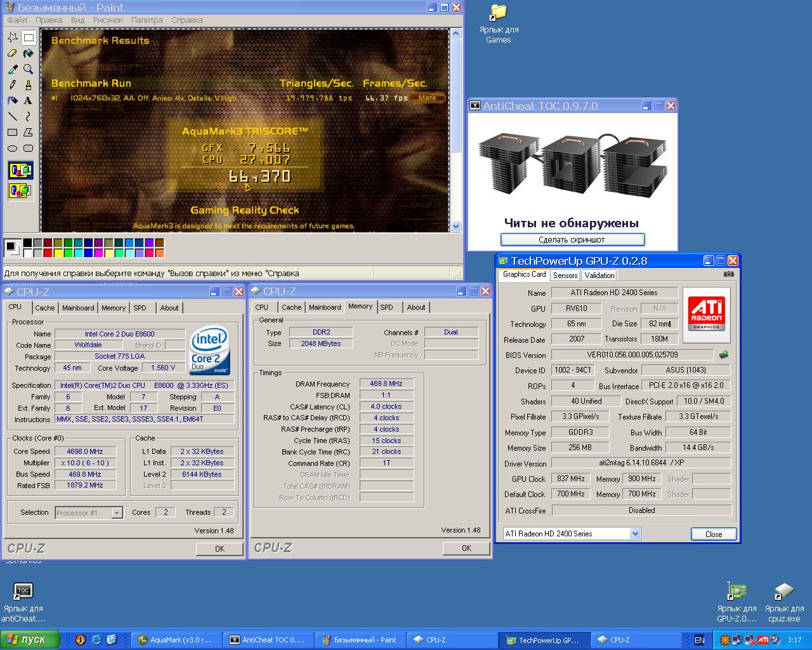Open the пуск Start menu
This screenshot has width=812, height=650.
[30, 640]
